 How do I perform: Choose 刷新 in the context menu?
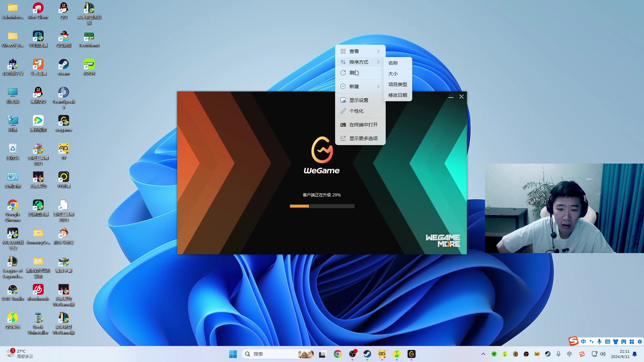360,73
